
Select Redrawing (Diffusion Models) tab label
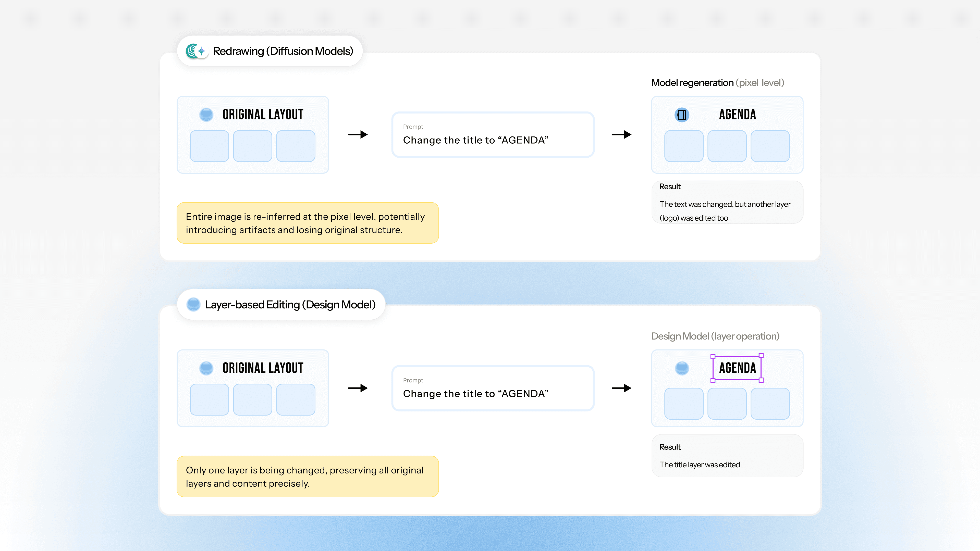pyautogui.click(x=283, y=51)
